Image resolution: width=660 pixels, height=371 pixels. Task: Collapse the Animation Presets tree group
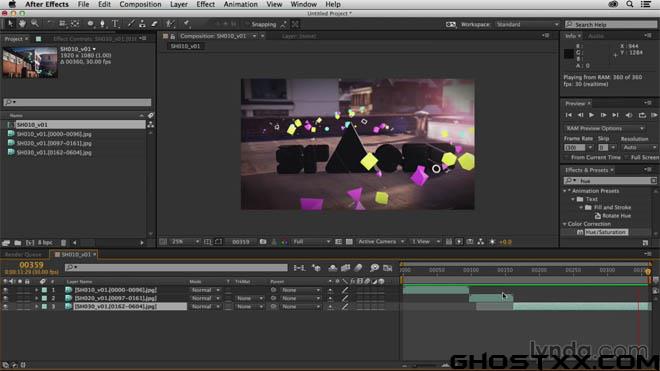click(565, 191)
